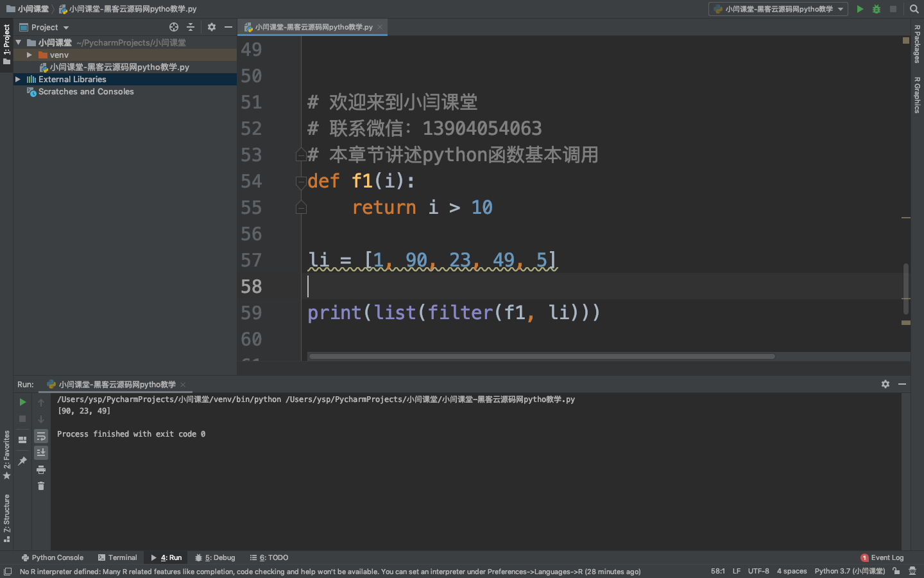The image size is (924, 578).
Task: Click the tool window quick-access icon bottom-left
Action: coord(8,572)
